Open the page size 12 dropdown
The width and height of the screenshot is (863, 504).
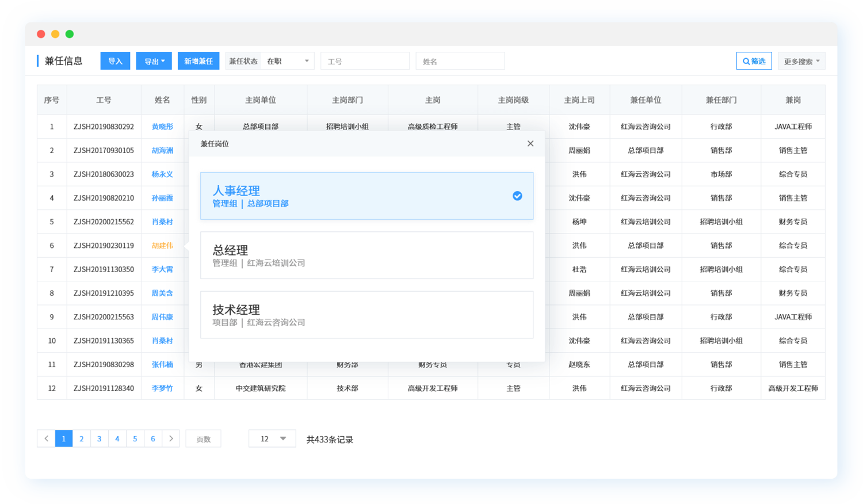point(272,438)
